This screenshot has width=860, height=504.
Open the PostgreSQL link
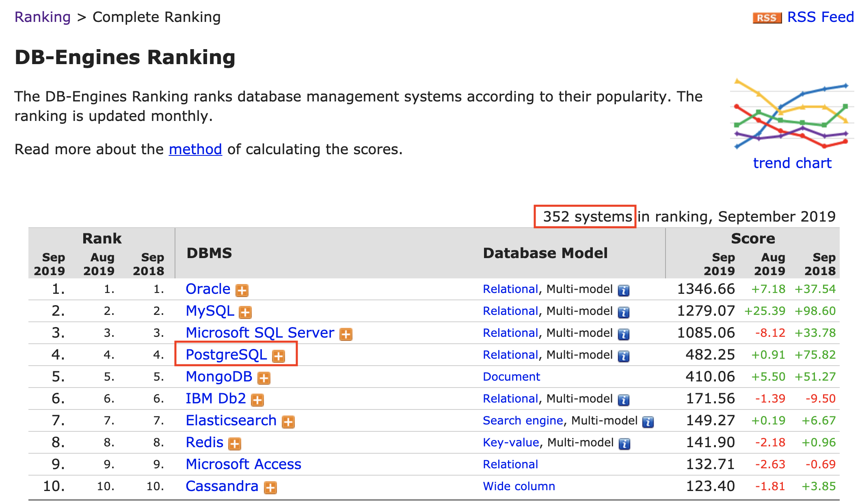point(226,355)
